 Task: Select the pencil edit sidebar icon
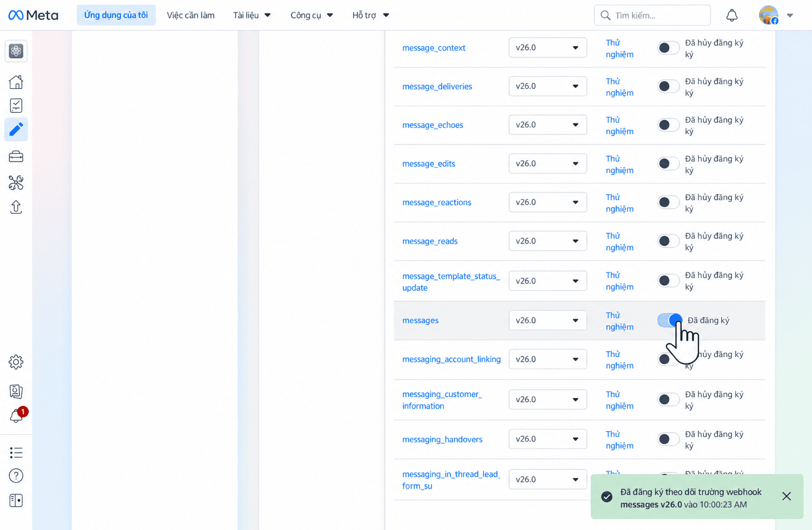[16, 129]
